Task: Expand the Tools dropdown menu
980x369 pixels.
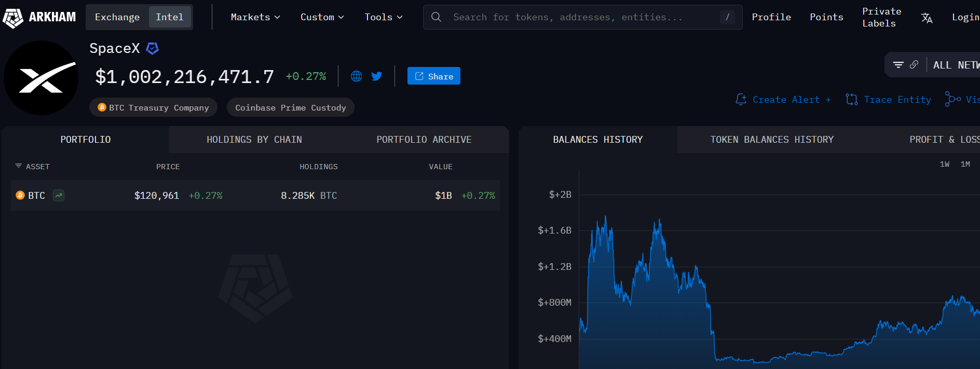Action: (x=384, y=17)
